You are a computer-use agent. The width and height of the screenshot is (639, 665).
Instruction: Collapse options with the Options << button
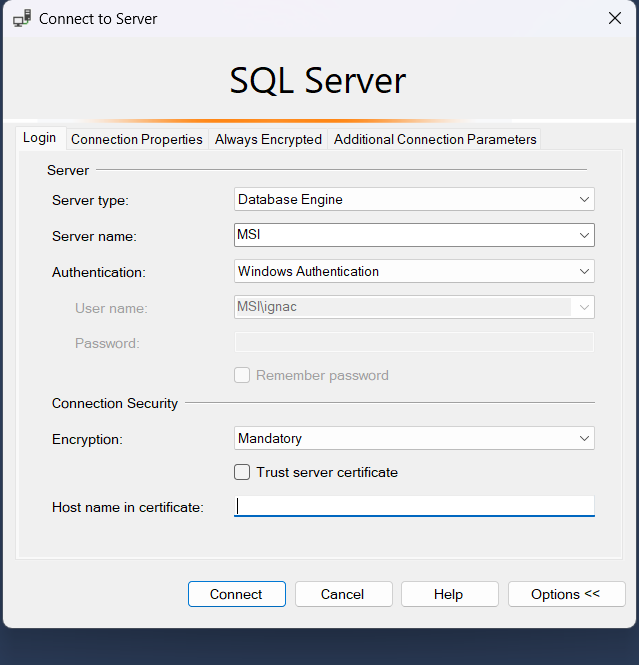coord(566,594)
